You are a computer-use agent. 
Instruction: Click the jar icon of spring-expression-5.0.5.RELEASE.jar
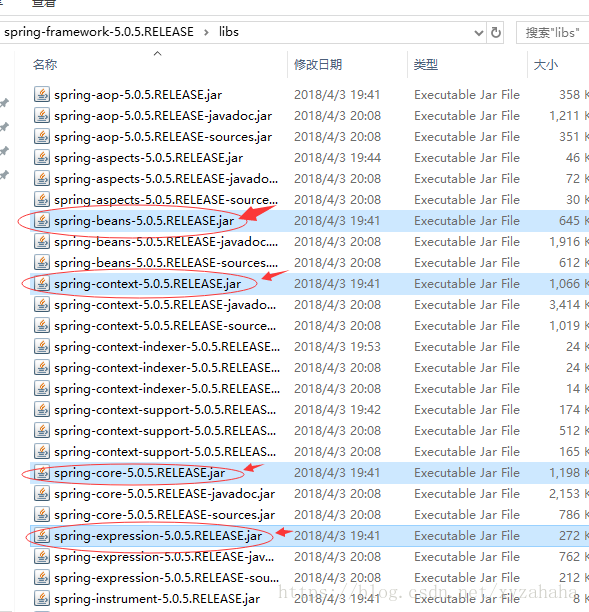point(42,536)
